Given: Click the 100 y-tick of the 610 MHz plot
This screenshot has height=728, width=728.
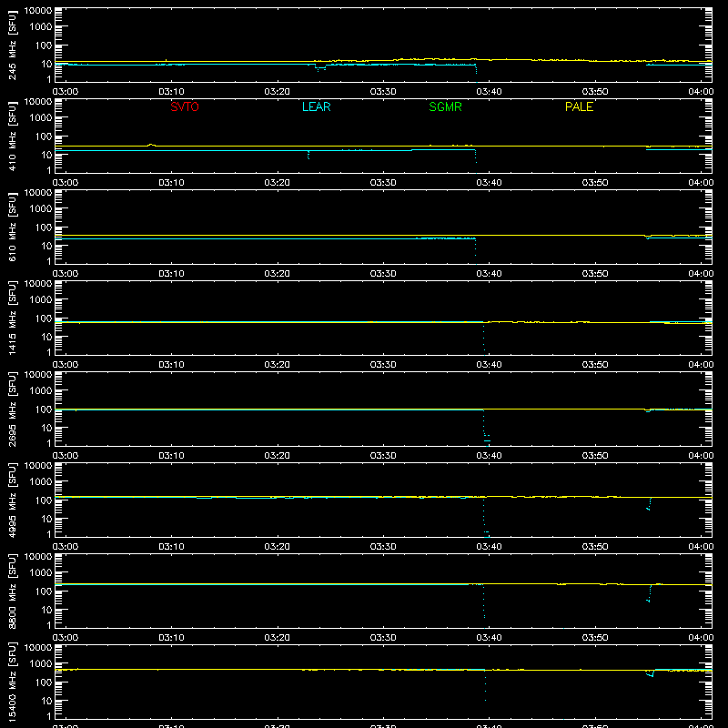Looking at the screenshot, I should (x=44, y=227).
